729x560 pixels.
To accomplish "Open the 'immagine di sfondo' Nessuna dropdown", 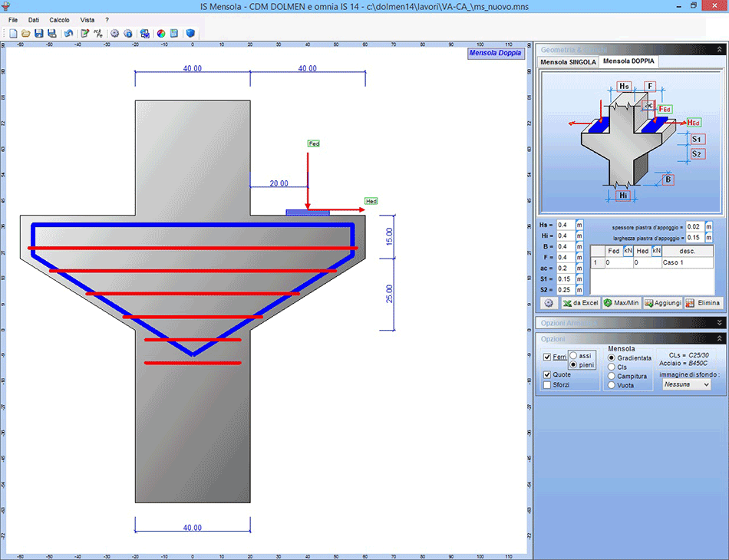I will pyautogui.click(x=686, y=384).
